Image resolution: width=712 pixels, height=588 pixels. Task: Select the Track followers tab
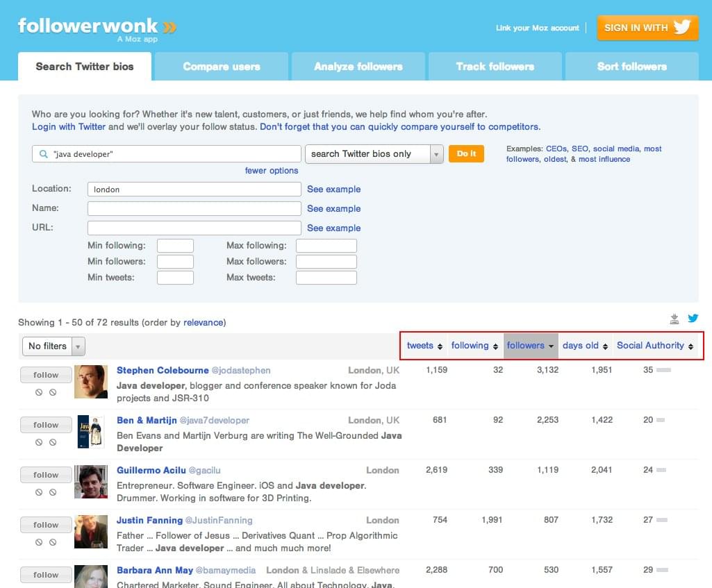pyautogui.click(x=495, y=66)
